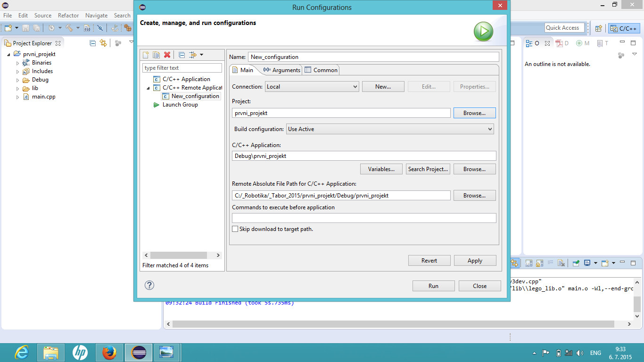Duplicate the selected launch configuration

tap(156, 55)
